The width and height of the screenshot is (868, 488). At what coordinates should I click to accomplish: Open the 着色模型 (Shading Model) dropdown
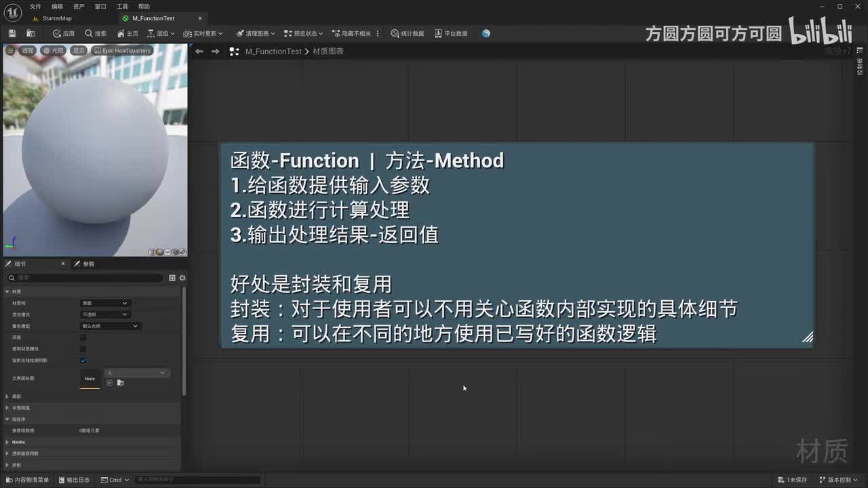pos(110,326)
